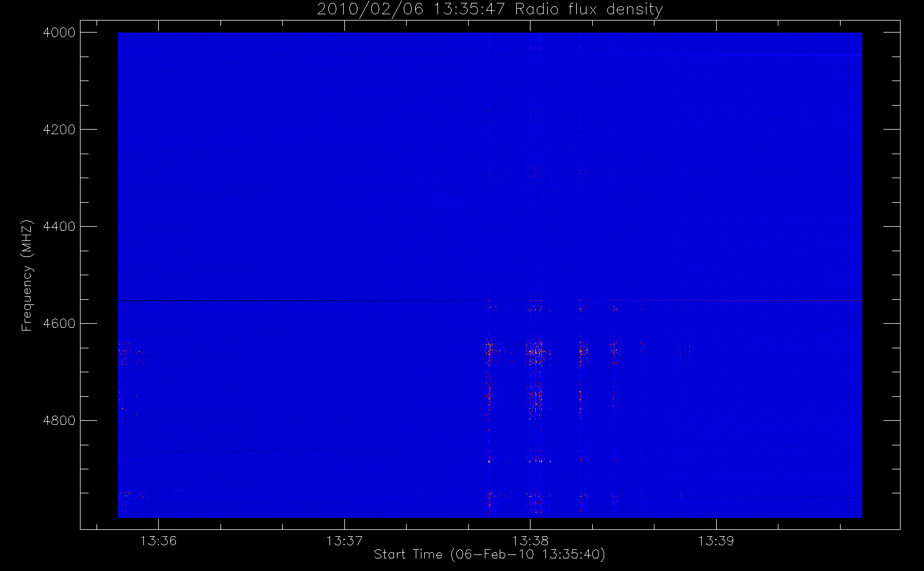Select the 4800 frequency tick label
The image size is (924, 571).
tap(59, 421)
